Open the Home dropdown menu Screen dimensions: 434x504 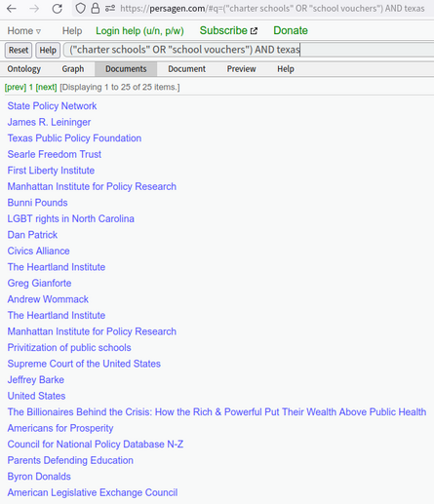[x=24, y=31]
